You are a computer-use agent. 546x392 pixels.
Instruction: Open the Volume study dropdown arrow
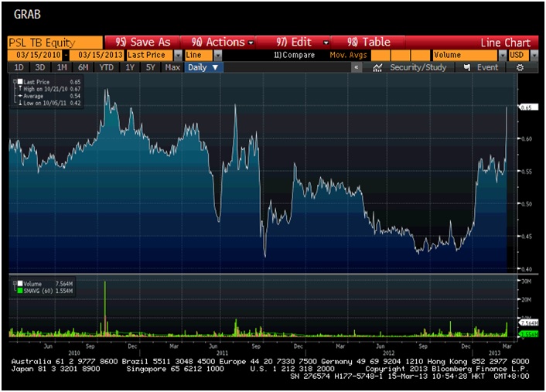502,55
